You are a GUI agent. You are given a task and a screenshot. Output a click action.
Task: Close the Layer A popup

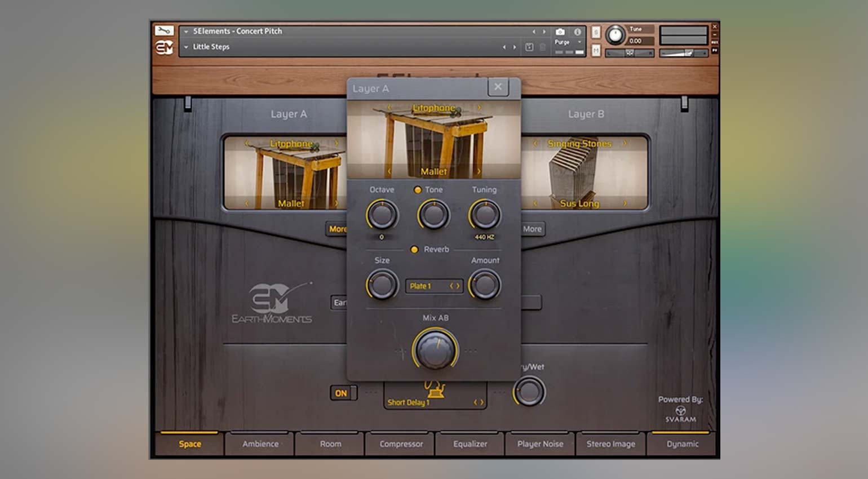point(498,87)
